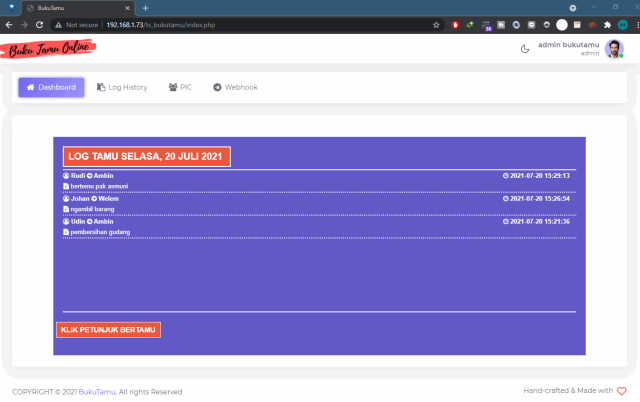640x402 pixels.
Task: Click LOG TAMU SELASA, 20 JULI 2021 heading
Action: click(147, 156)
